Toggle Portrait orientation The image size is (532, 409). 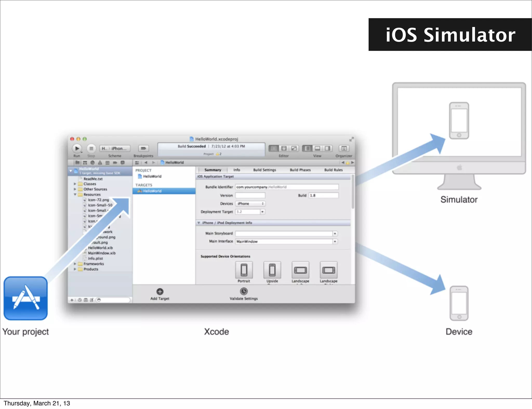pos(244,270)
